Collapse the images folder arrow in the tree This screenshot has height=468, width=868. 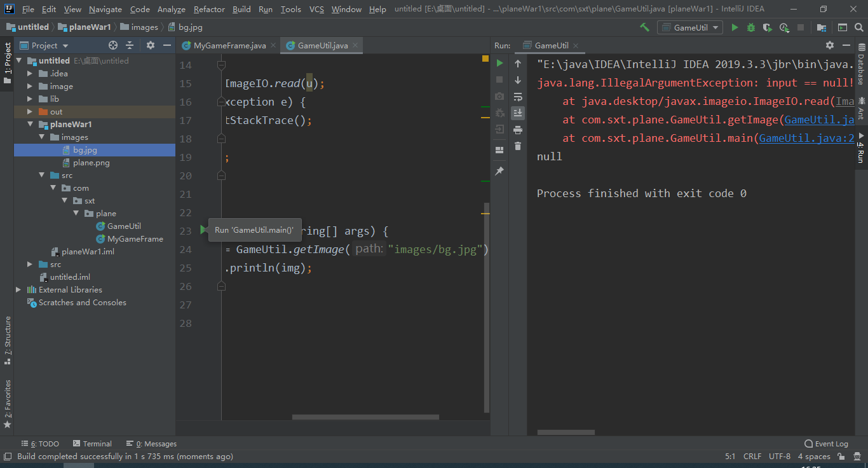[41, 137]
